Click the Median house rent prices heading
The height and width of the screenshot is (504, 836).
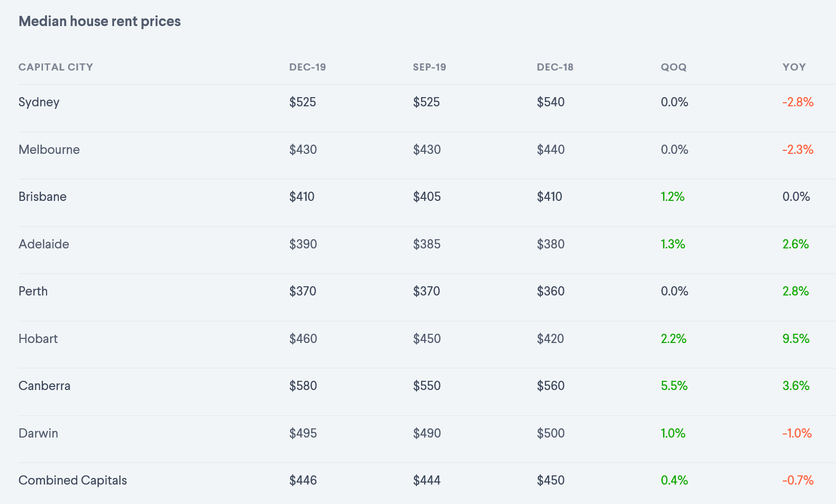point(100,21)
